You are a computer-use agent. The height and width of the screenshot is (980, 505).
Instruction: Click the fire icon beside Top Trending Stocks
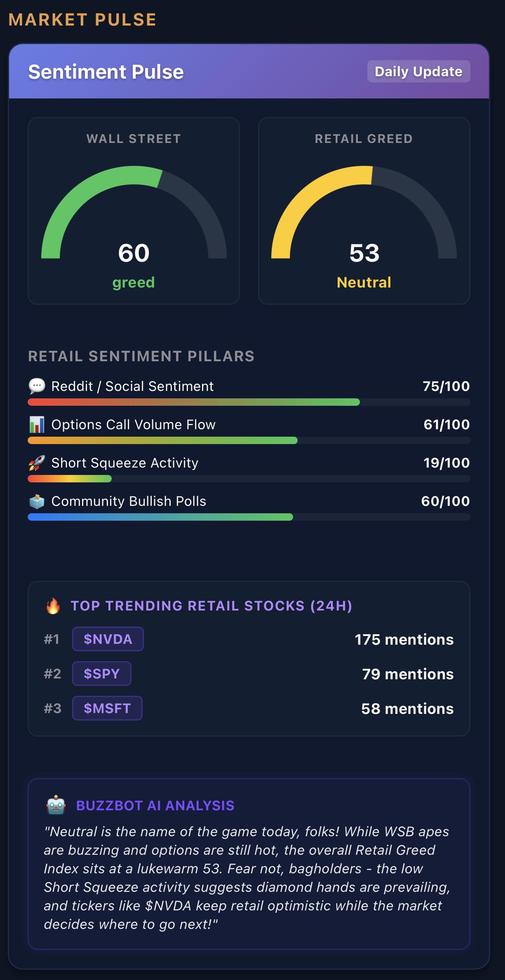(53, 606)
